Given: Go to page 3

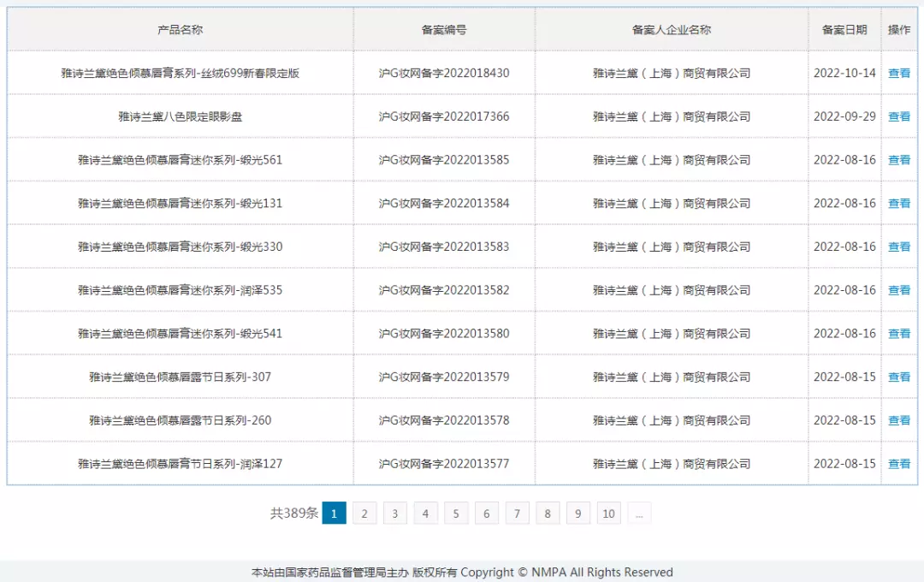Looking at the screenshot, I should (x=394, y=513).
